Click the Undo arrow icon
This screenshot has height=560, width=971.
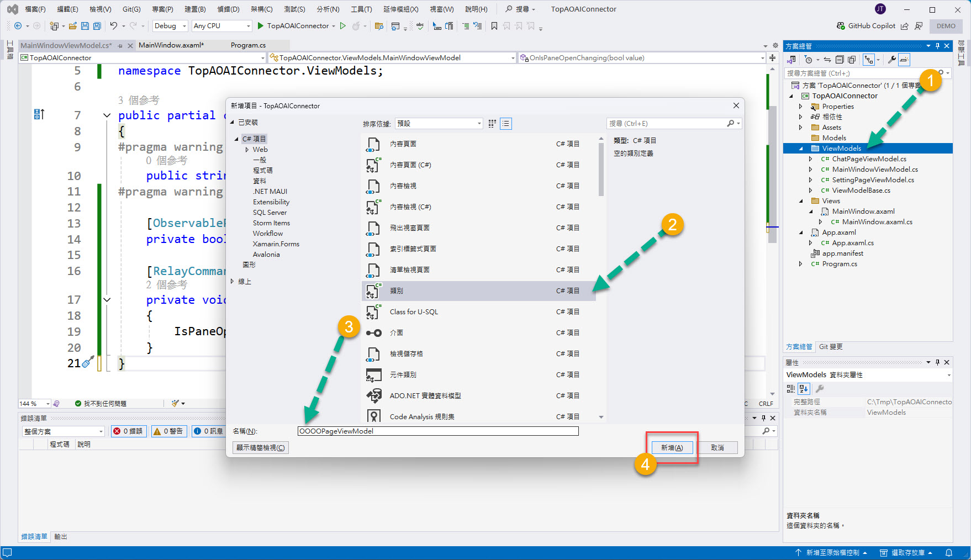click(x=113, y=26)
